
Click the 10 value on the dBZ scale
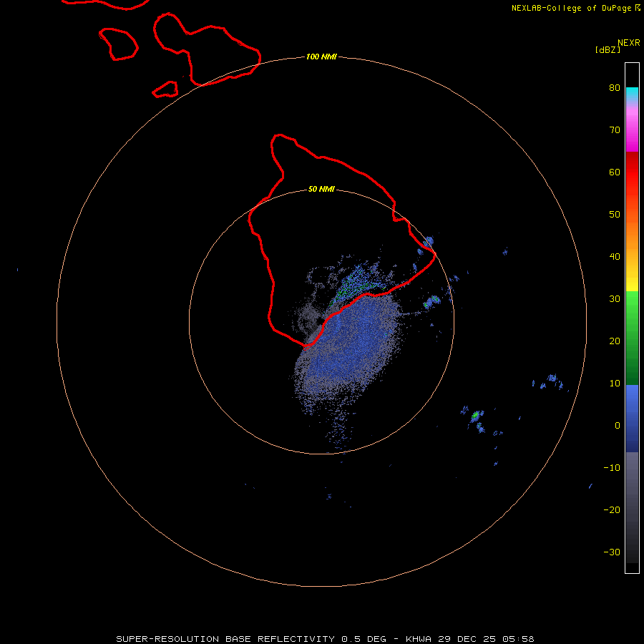pos(615,384)
